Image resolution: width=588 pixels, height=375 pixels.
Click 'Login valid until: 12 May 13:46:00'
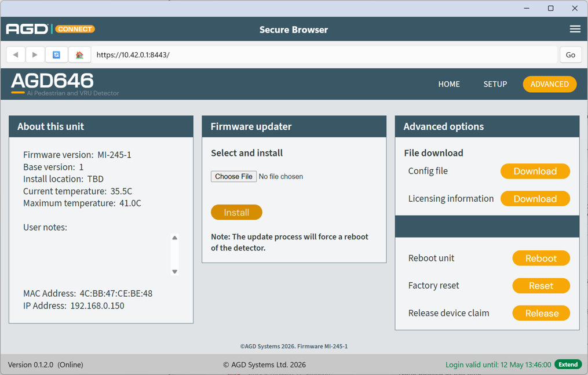(x=498, y=365)
